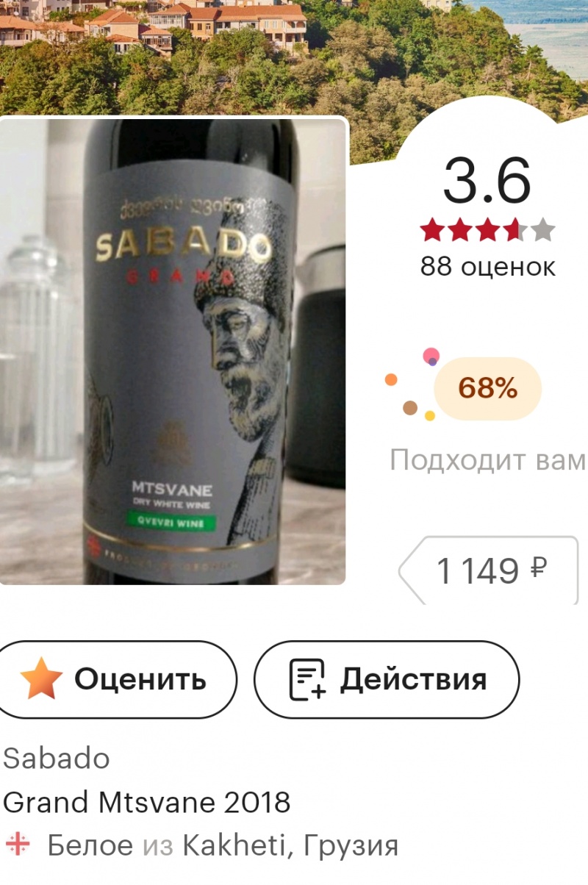Click the Grand Mtsvane 2018 wine title
Screen dimensions: 588x885
point(147,801)
